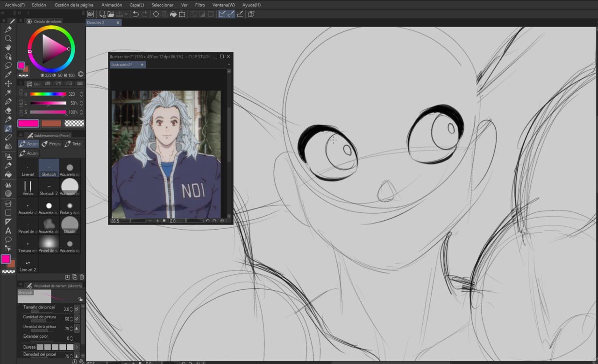Step the Luminosity value spinner
Viewport: 598px width, 364px height.
[81, 103]
